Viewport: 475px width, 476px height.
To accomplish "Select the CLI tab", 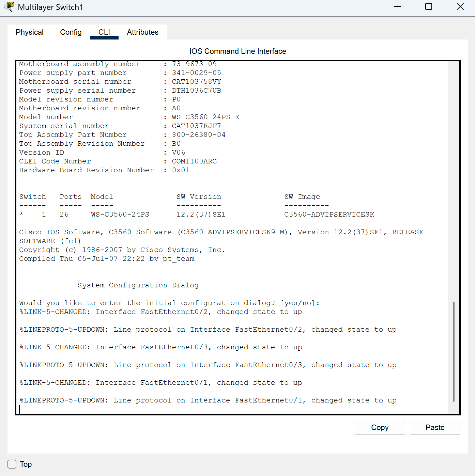I will coord(104,32).
